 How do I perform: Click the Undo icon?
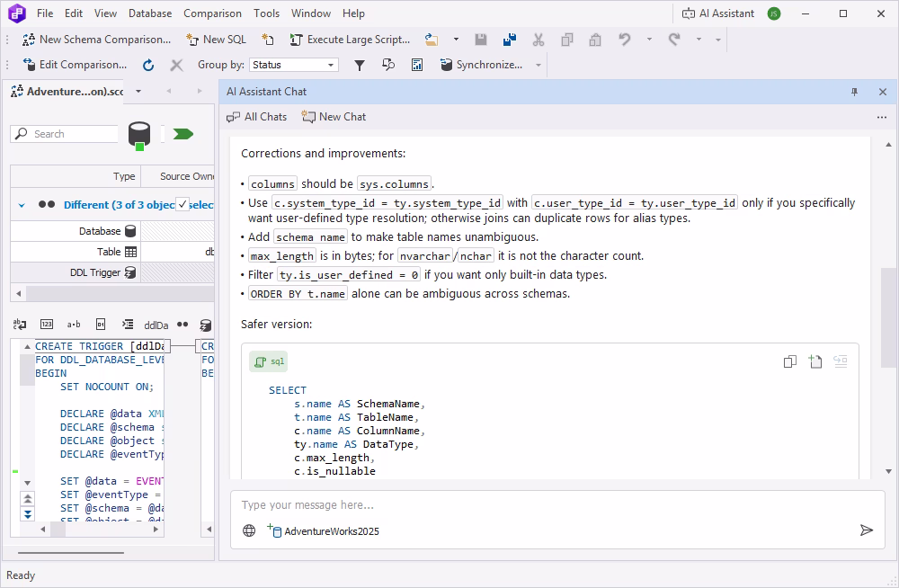[x=625, y=40]
